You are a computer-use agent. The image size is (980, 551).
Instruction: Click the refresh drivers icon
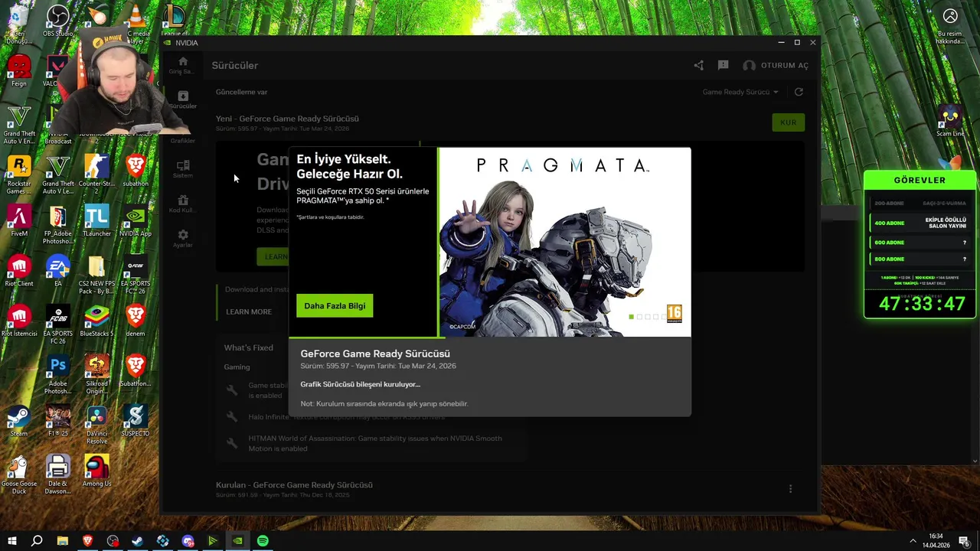799,92
